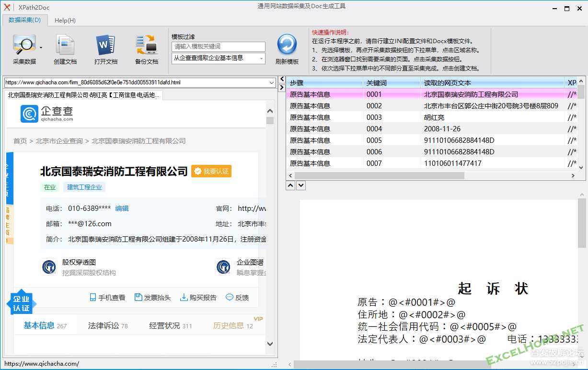Click the 北京市企业查询 breadcrumb link
The height and width of the screenshot is (370, 588).
[x=59, y=141]
